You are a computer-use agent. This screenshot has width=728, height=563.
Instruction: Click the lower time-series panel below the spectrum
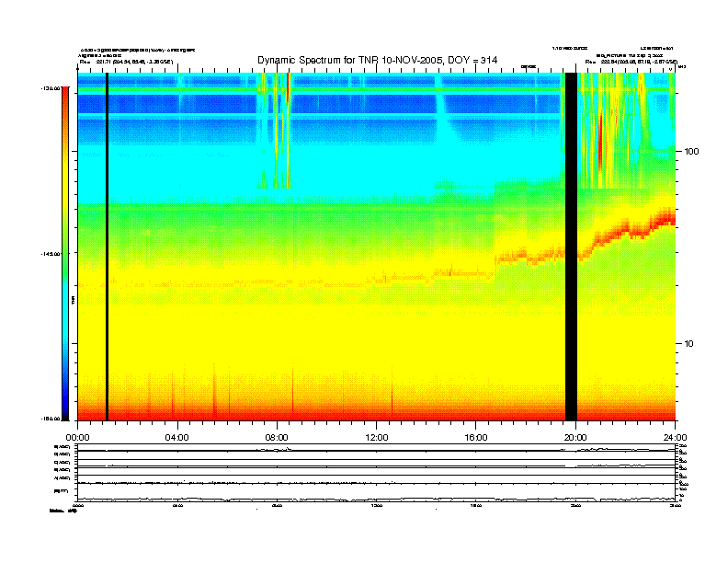pos(376,473)
